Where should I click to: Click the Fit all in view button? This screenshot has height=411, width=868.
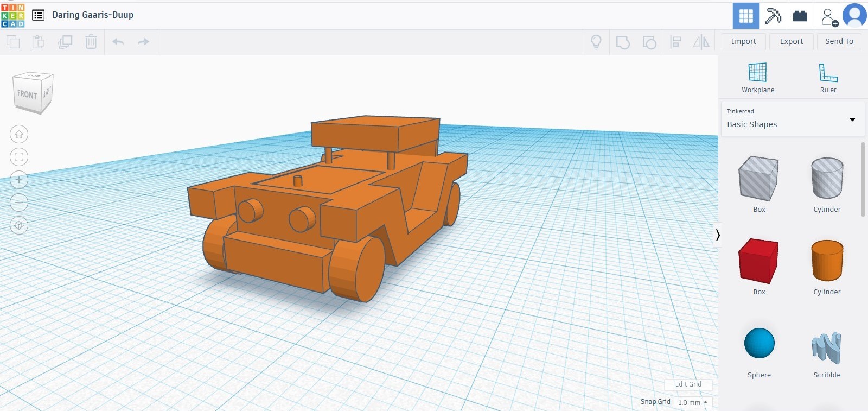[x=19, y=157]
